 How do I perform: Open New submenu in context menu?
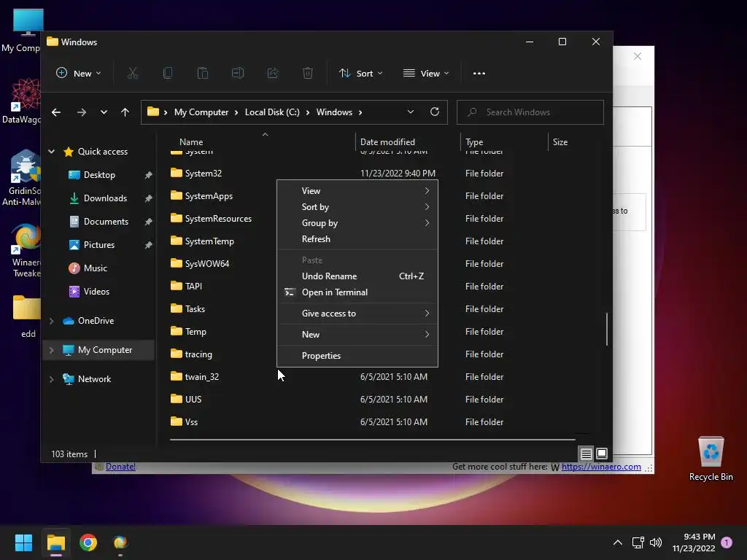[357, 334]
